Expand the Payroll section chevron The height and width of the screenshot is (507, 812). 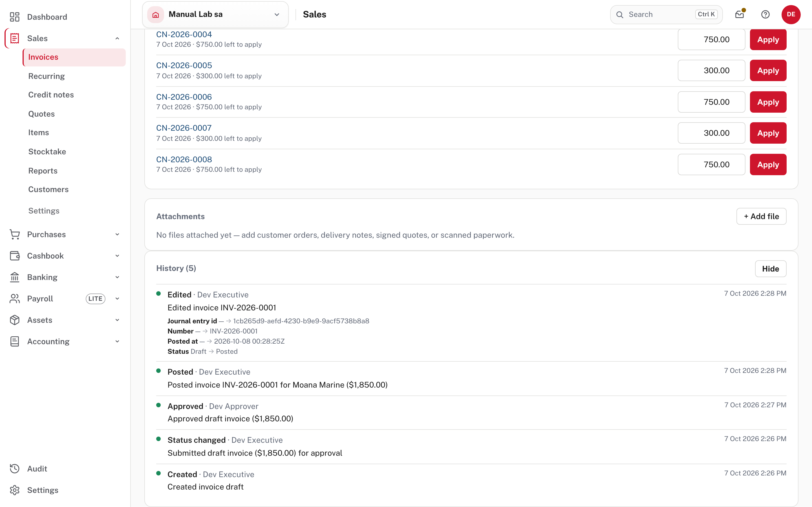117,299
